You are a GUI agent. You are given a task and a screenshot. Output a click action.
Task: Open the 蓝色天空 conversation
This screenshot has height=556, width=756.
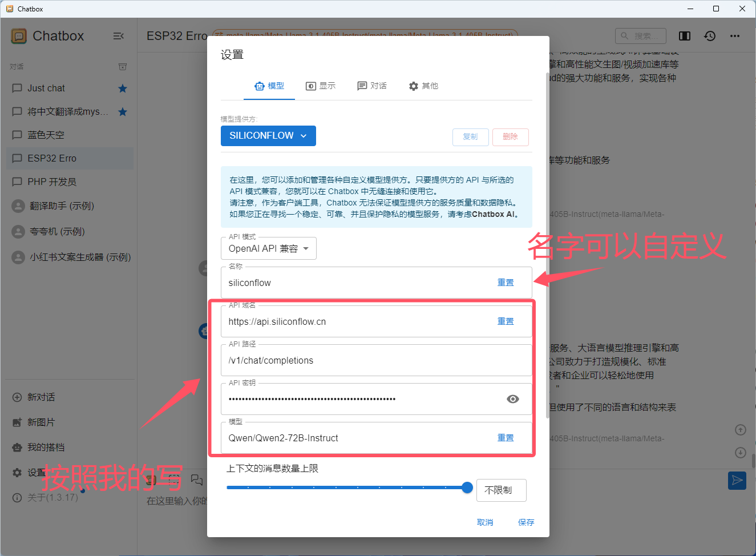tap(70, 135)
